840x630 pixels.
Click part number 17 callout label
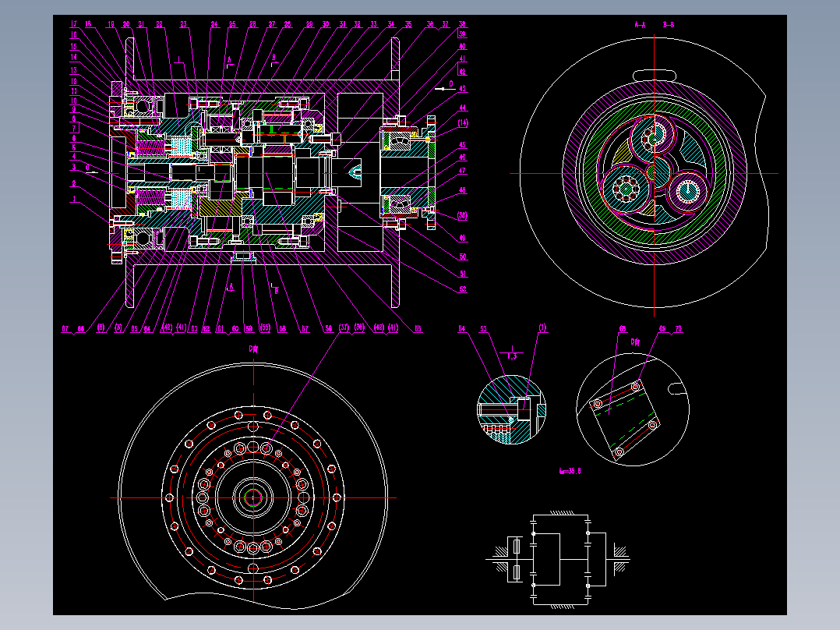[x=73, y=23]
